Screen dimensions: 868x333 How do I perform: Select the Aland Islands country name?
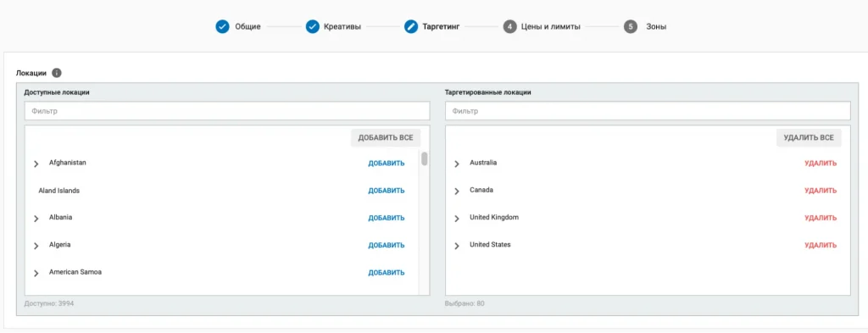pyautogui.click(x=58, y=191)
